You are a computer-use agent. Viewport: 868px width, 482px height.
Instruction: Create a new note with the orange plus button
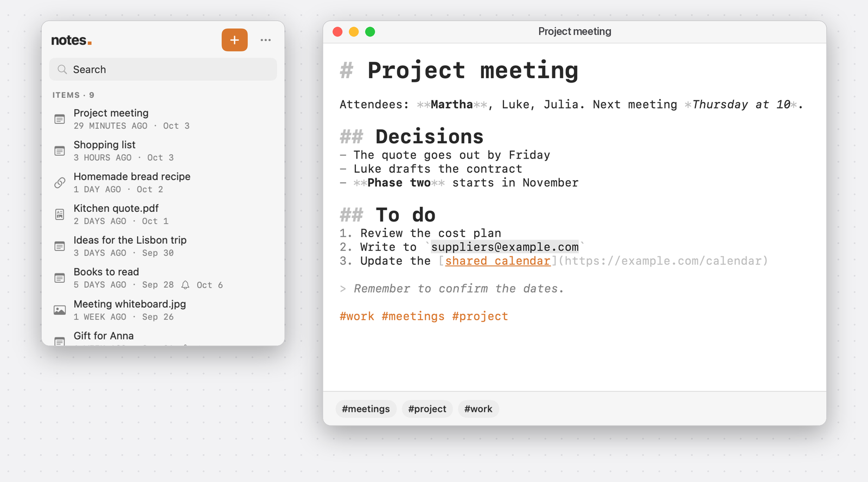(x=234, y=40)
